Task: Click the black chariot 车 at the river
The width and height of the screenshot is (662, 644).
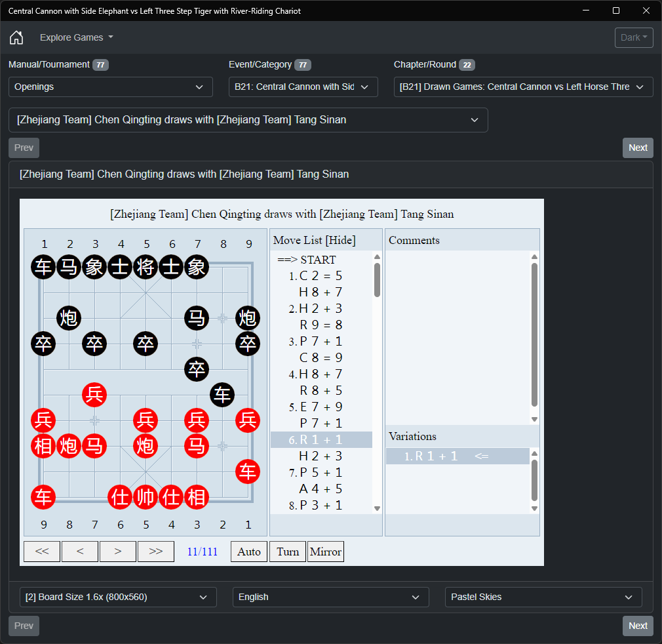Action: click(x=222, y=395)
